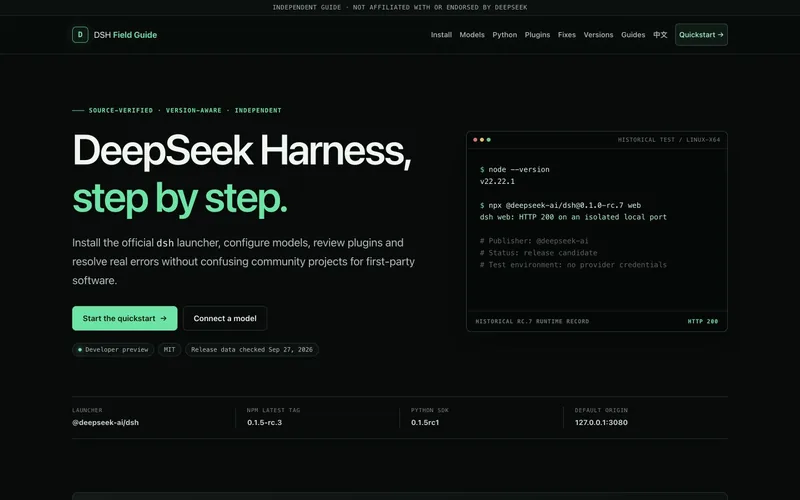This screenshot has width=800, height=500.
Task: Open the DSH Field Guide home link
Action: coord(115,35)
